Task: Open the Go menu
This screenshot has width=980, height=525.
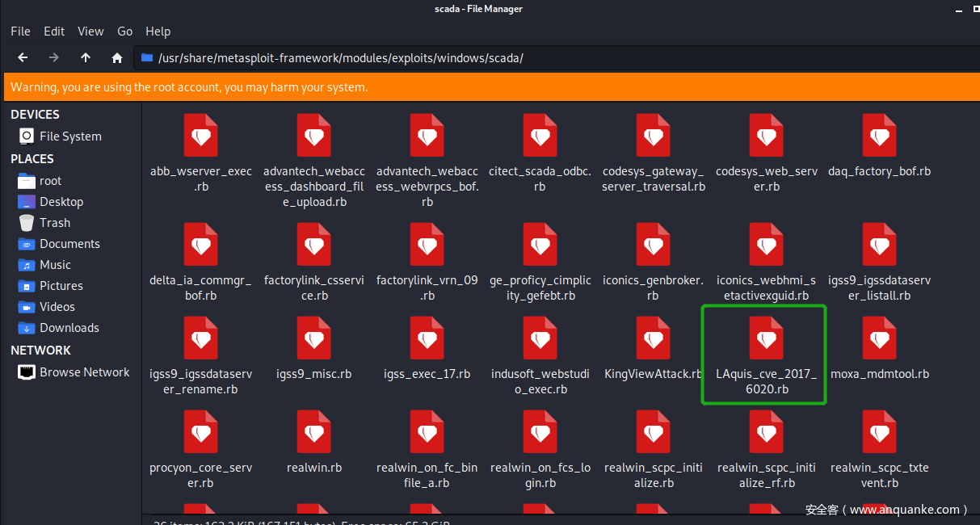Action: click(124, 31)
